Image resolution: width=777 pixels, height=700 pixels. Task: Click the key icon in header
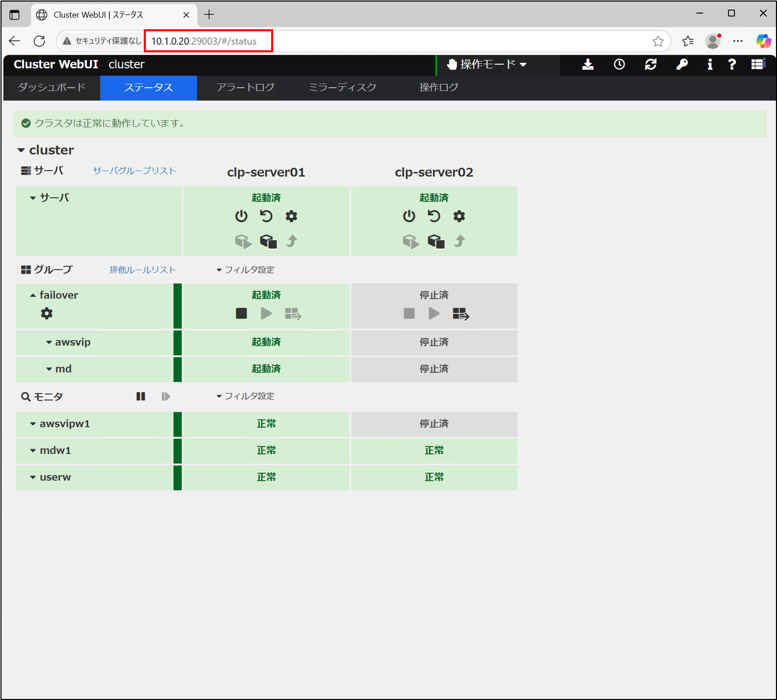pyautogui.click(x=682, y=65)
